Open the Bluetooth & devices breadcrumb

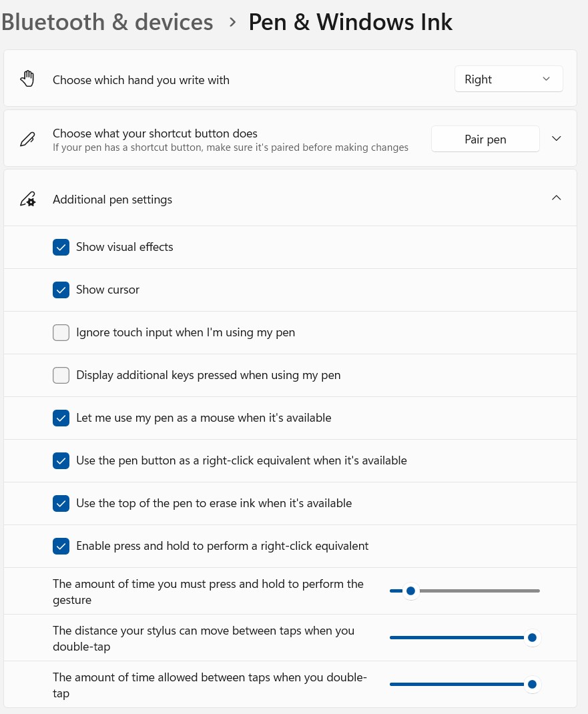(x=107, y=23)
